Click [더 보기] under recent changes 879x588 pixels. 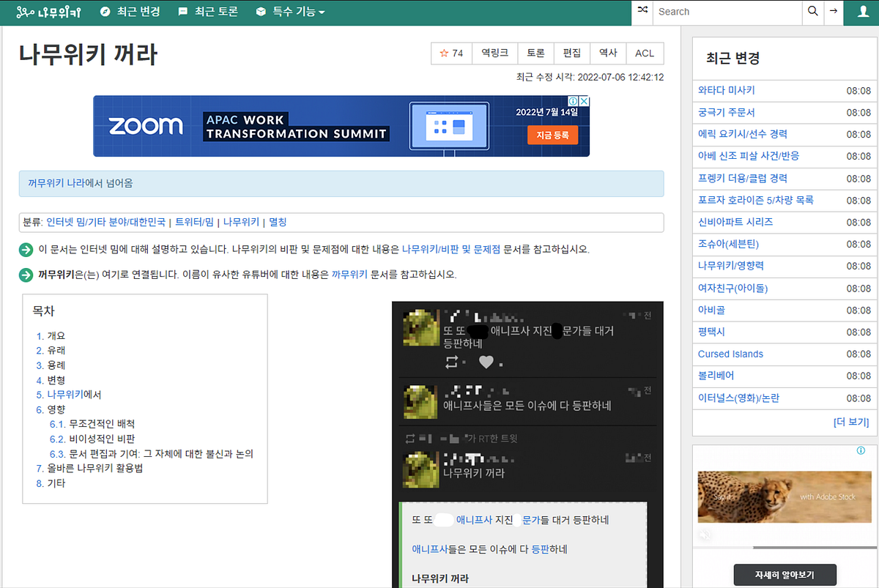[851, 422]
